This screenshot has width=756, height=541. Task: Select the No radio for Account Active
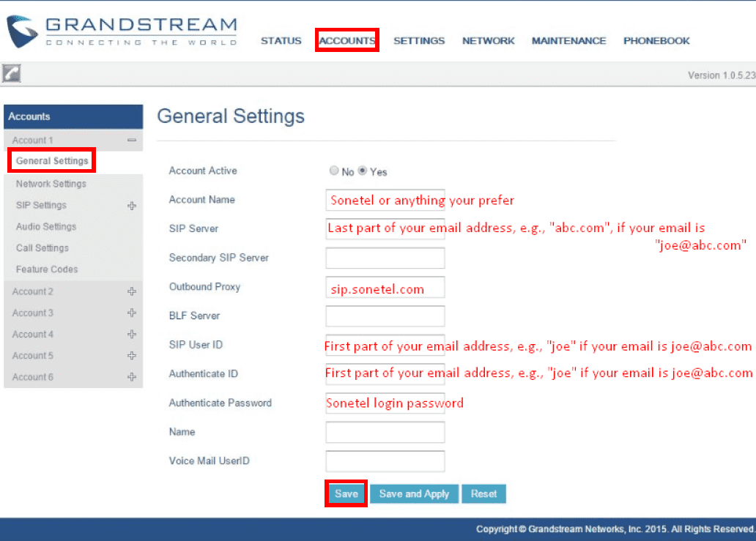[334, 171]
